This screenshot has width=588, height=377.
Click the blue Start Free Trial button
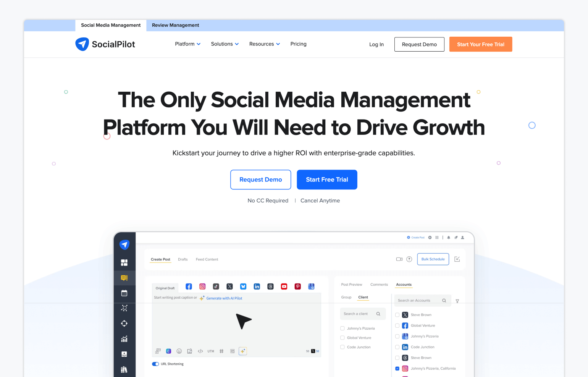point(327,180)
